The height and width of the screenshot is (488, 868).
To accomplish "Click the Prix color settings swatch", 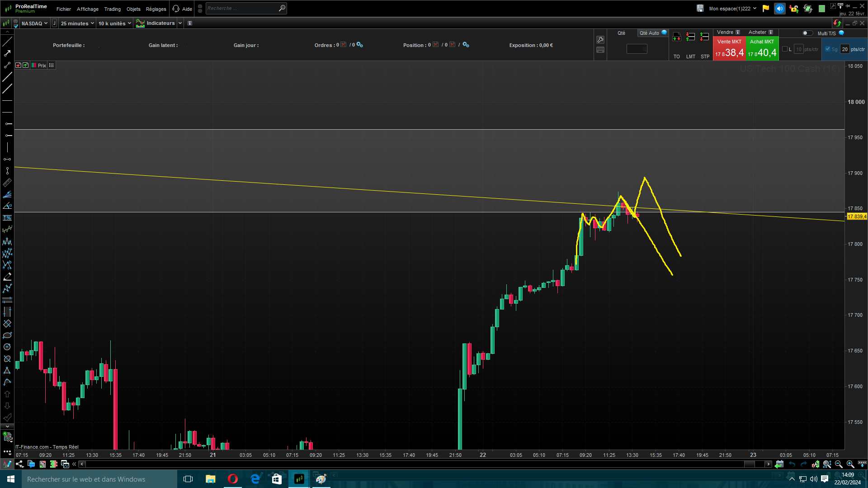I will pos(34,66).
